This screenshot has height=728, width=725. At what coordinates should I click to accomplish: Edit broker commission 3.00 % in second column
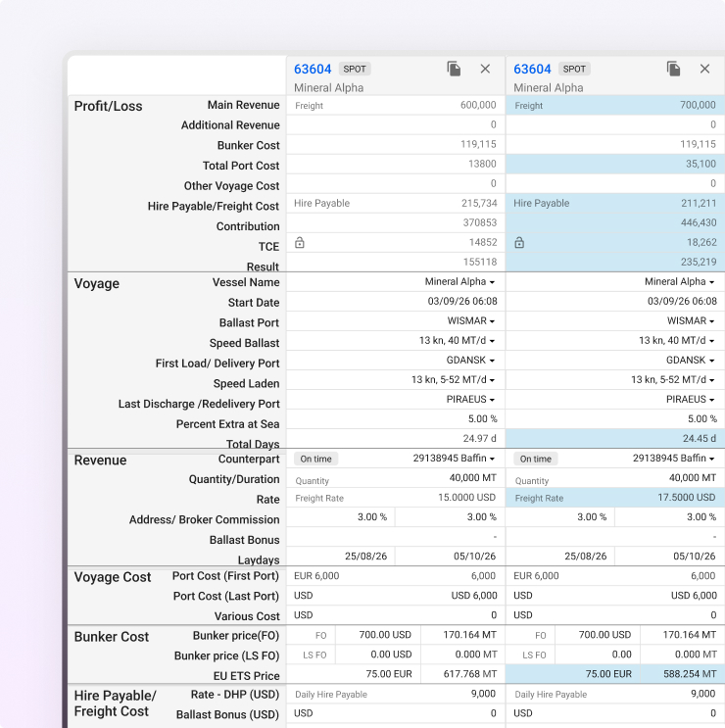[x=670, y=517]
